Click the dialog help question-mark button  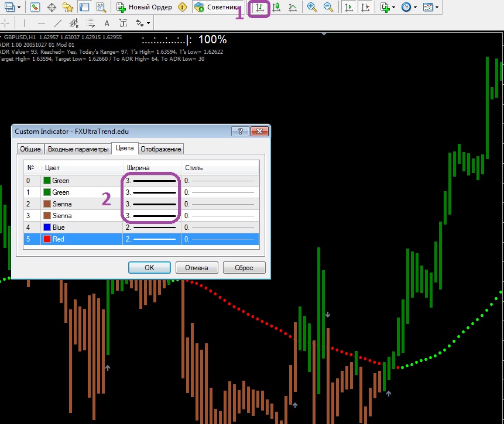[240, 132]
